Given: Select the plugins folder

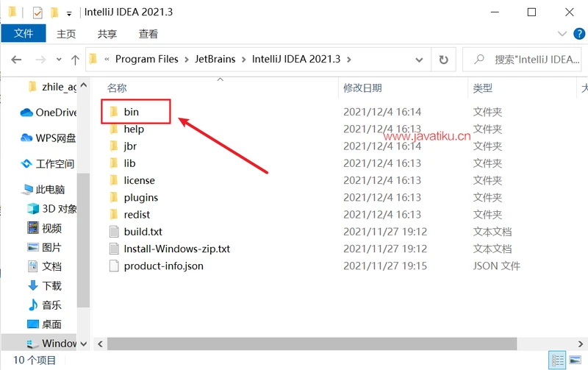Looking at the screenshot, I should 141,197.
